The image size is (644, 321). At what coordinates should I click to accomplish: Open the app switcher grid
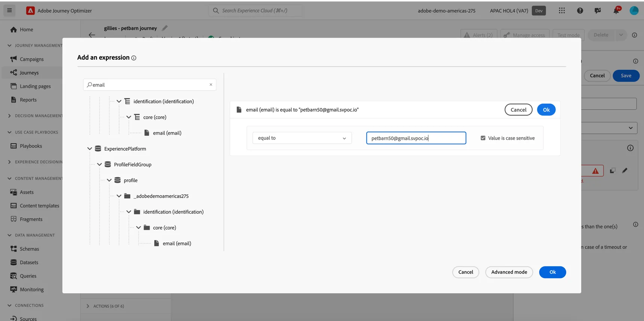pyautogui.click(x=562, y=11)
